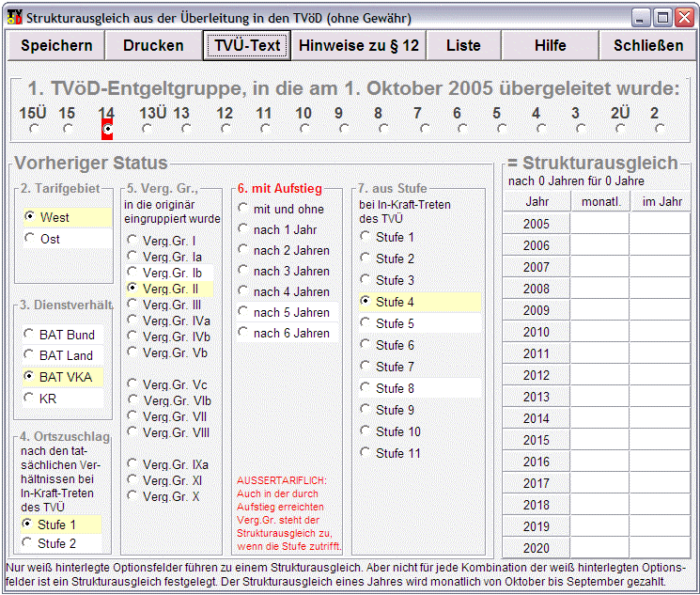Pick Verg.Gr. VIb radio button

click(169, 400)
